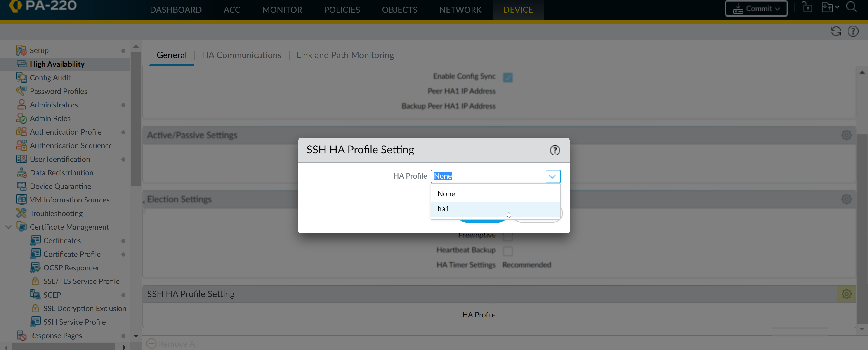
Task: Open SSH Service Profile in the sidebar
Action: tap(74, 322)
